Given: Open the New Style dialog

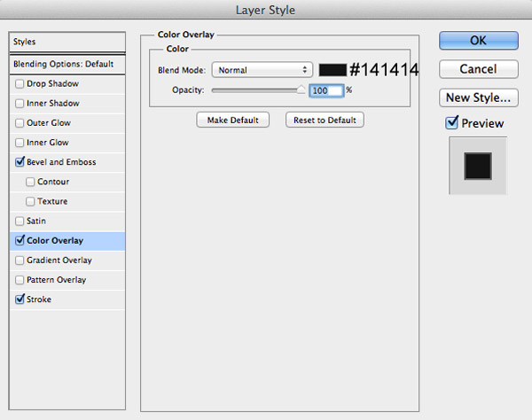Looking at the screenshot, I should [479, 97].
